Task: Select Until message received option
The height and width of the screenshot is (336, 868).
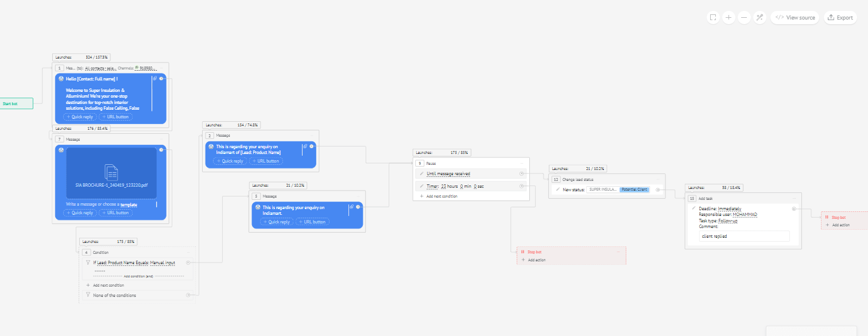Action: tap(448, 173)
